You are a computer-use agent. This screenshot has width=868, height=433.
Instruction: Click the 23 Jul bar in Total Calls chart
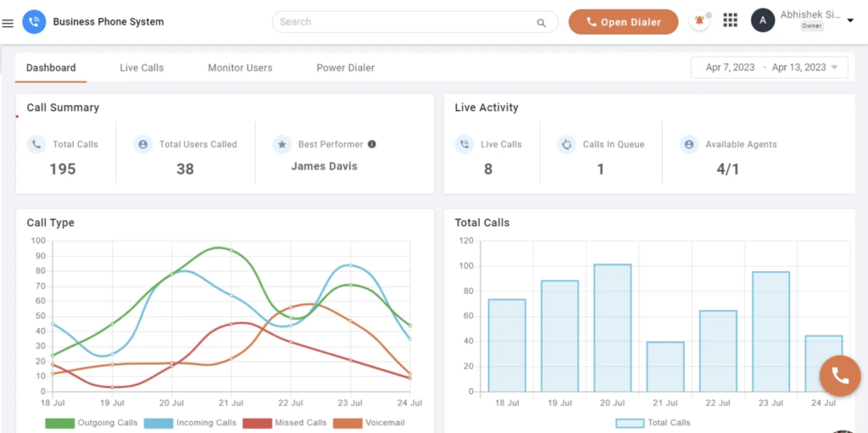pos(771,331)
